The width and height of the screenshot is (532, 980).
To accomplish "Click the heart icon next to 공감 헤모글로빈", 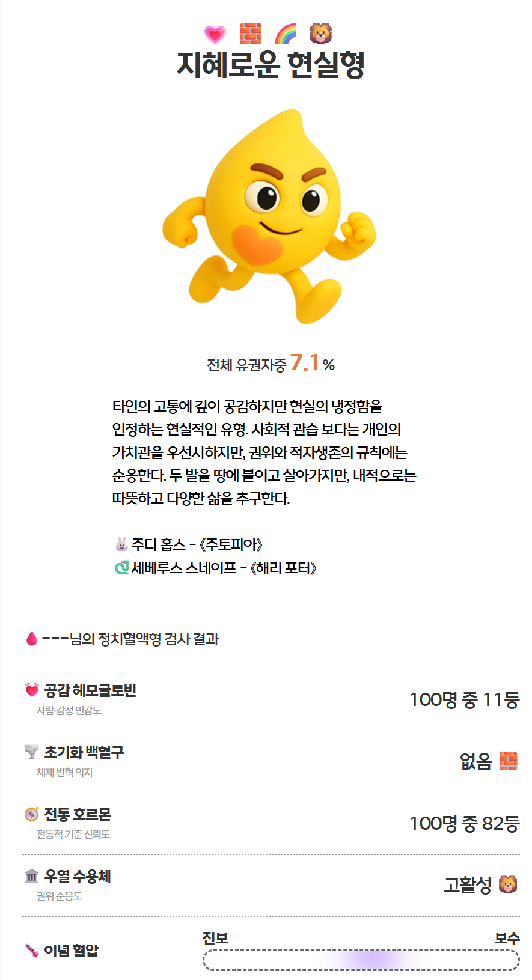I will 32,690.
